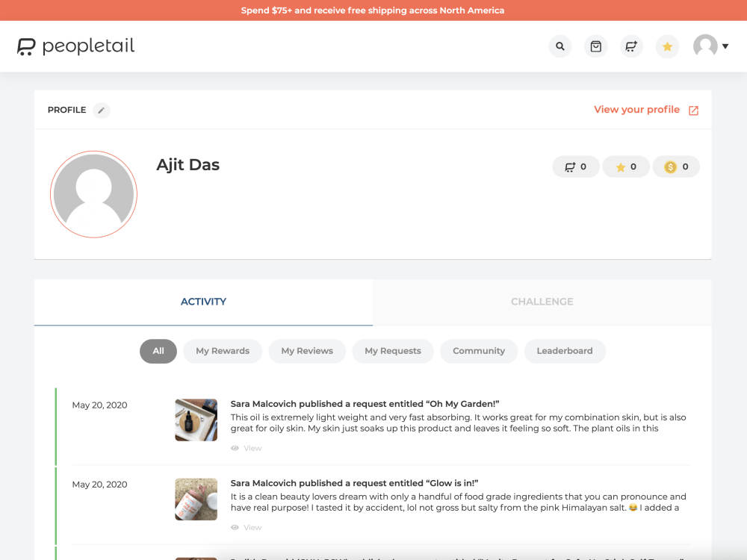Select the My Rewards filter
This screenshot has height=560, width=747.
pyautogui.click(x=223, y=351)
